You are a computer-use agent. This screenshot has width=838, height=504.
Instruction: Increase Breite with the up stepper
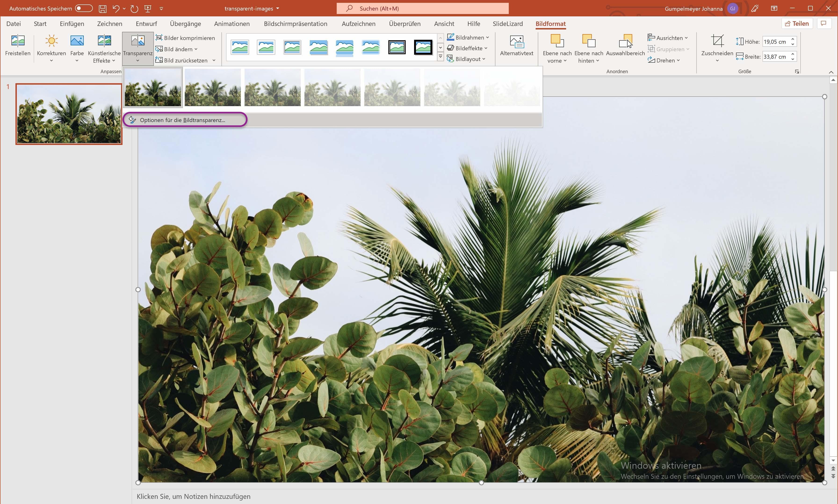tap(792, 54)
